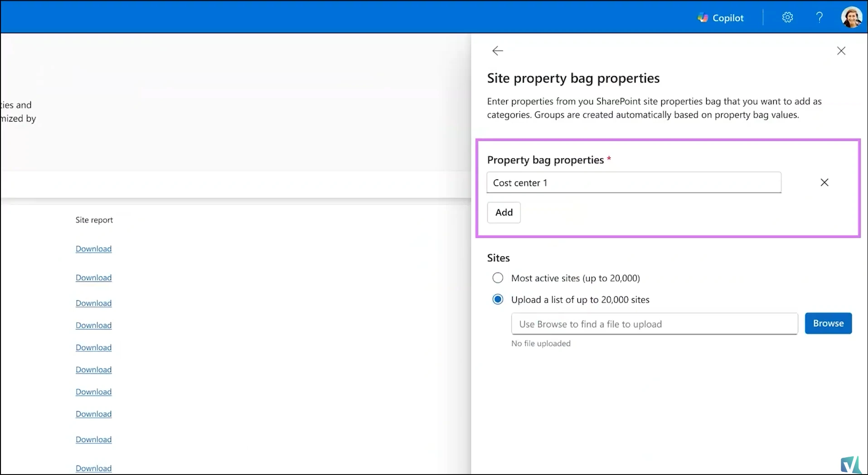Screen dimensions: 868x475
Task: Click the Add property button
Action: pyautogui.click(x=504, y=212)
